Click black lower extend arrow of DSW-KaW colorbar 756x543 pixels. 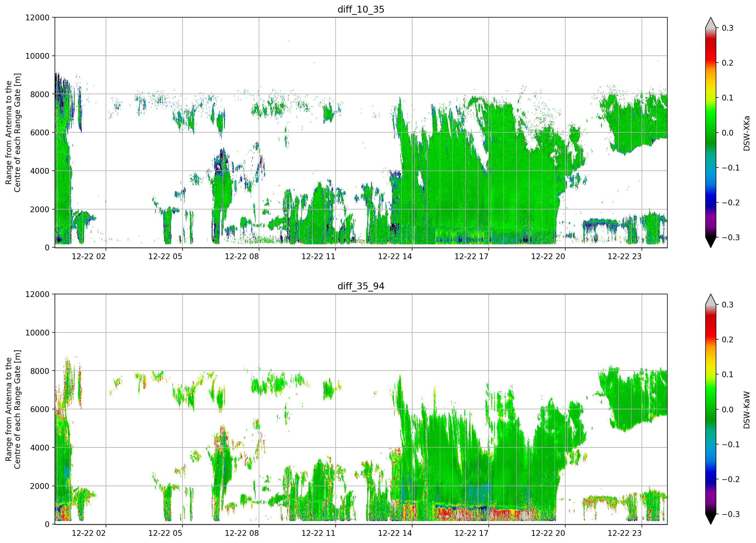[x=711, y=519]
